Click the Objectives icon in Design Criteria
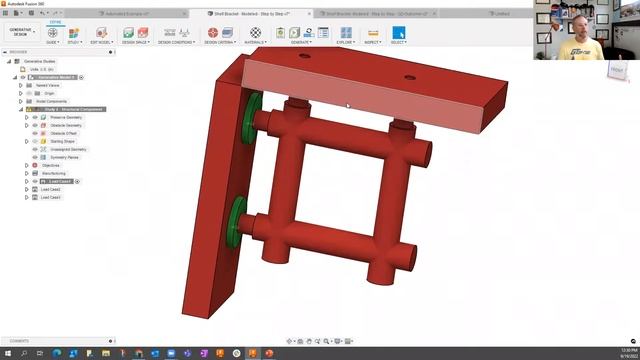The height and width of the screenshot is (360, 640). pyautogui.click(x=213, y=32)
